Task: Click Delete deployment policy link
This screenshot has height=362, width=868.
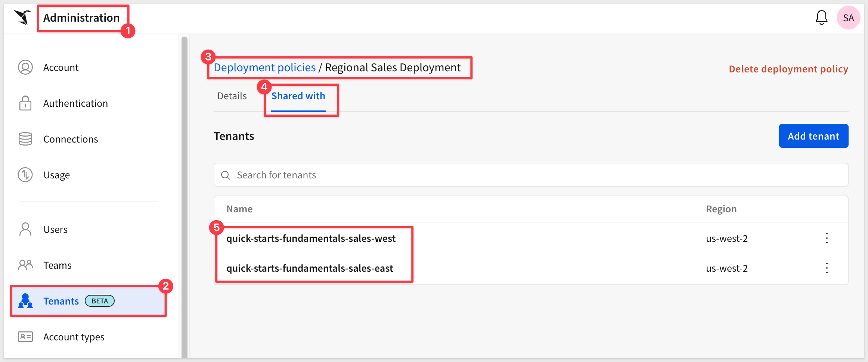Action: (x=788, y=69)
